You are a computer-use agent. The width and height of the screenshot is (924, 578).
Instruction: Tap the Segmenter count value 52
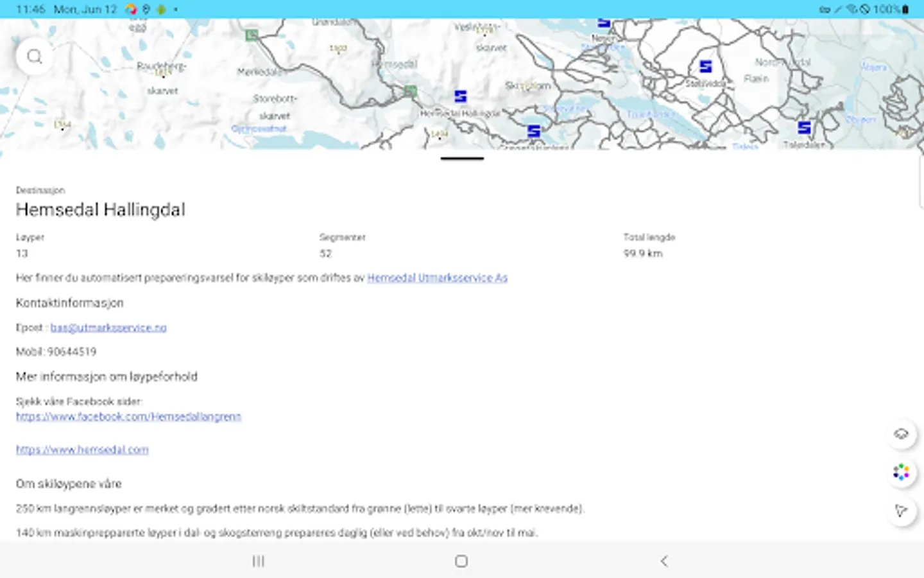click(326, 254)
